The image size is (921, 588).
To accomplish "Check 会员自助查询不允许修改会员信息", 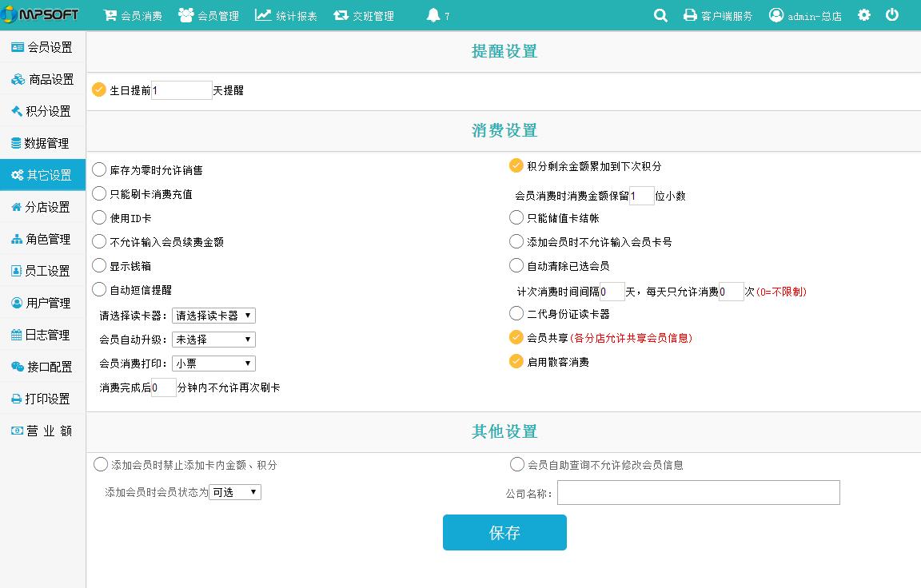I will click(x=517, y=465).
